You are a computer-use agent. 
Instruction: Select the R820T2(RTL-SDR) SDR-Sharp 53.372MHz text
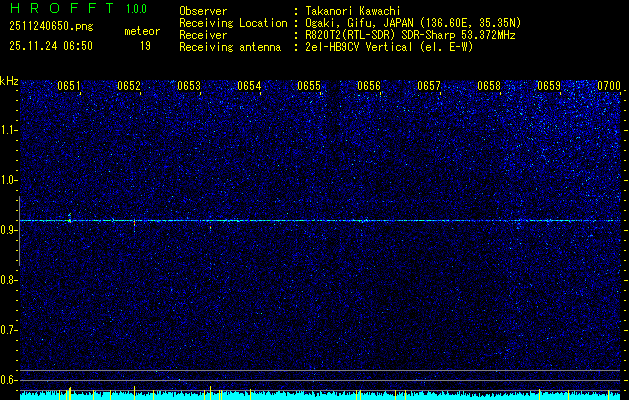pyautogui.click(x=410, y=35)
